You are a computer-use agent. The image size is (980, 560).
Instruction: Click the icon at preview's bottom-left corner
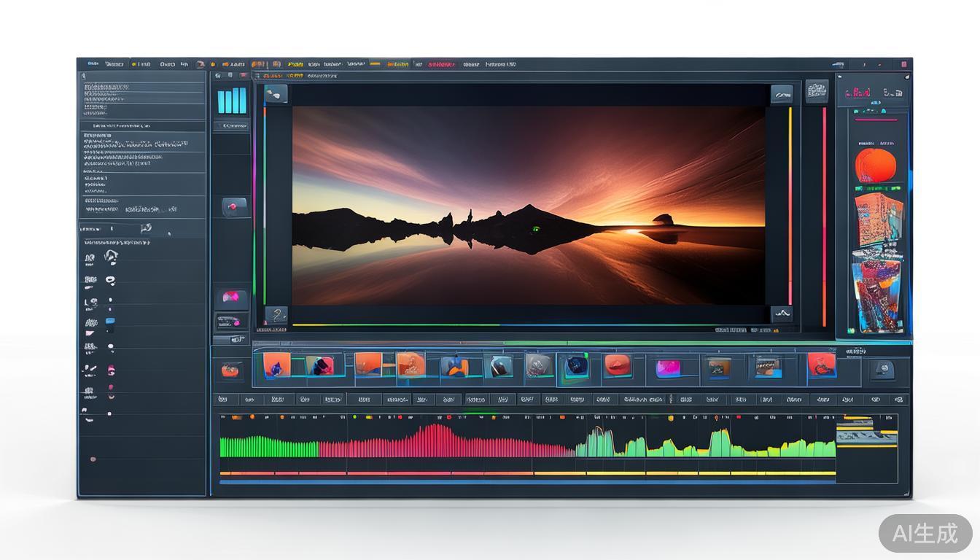276,315
